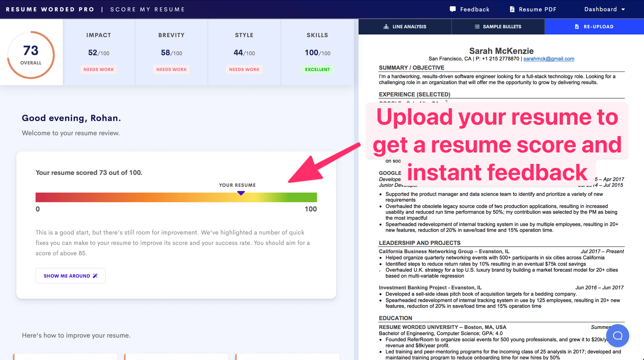This screenshot has width=644, height=360.
Task: Click the Resume PDF document icon
Action: pos(512,9)
